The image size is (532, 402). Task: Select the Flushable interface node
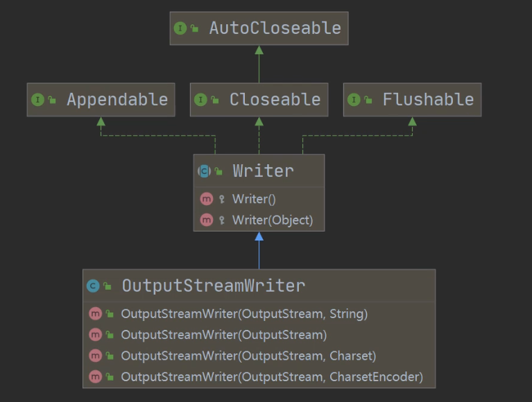428,100
